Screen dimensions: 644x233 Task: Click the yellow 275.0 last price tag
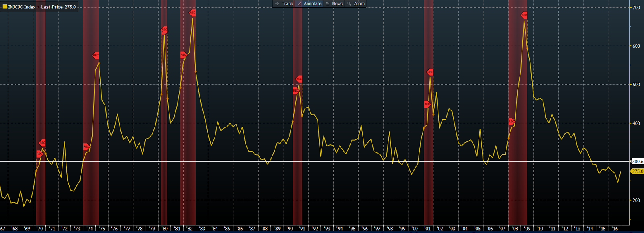[x=637, y=171]
